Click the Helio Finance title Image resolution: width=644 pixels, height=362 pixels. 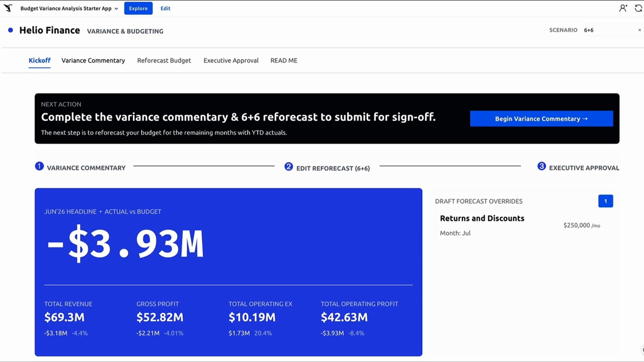(x=50, y=30)
